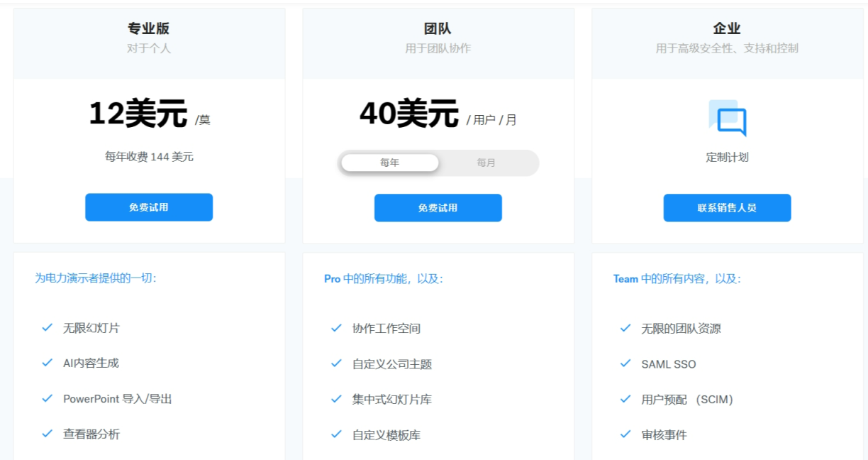
Task: Click the 审核事件 feature item
Action: (x=664, y=434)
